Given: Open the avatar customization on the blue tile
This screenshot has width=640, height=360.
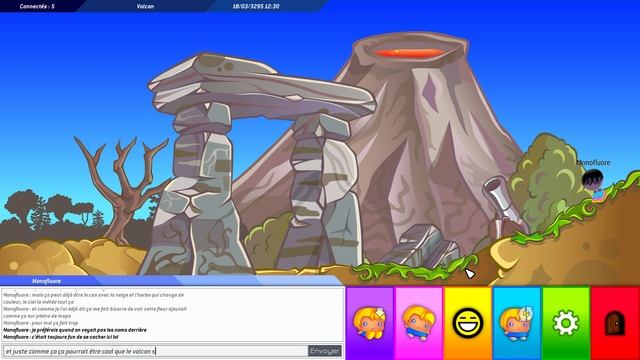Looking at the screenshot, I should (517, 323).
